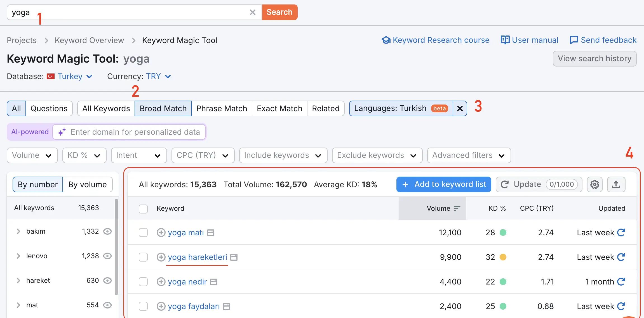Check the yoga hareketleri row checkbox
The image size is (644, 318).
[x=143, y=257]
